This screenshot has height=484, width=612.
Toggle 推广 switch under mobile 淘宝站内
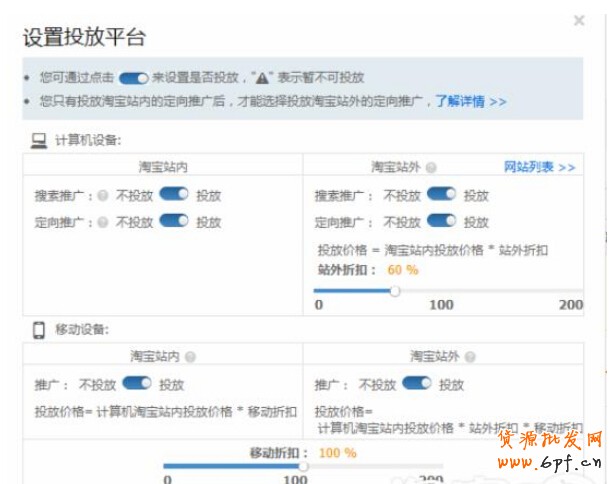(136, 383)
